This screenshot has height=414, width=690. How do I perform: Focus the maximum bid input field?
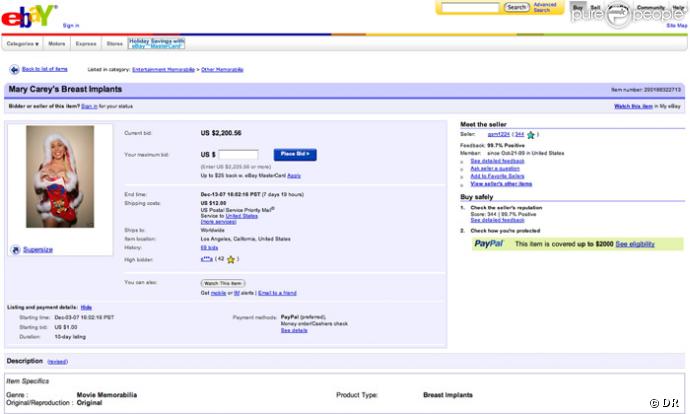point(239,155)
